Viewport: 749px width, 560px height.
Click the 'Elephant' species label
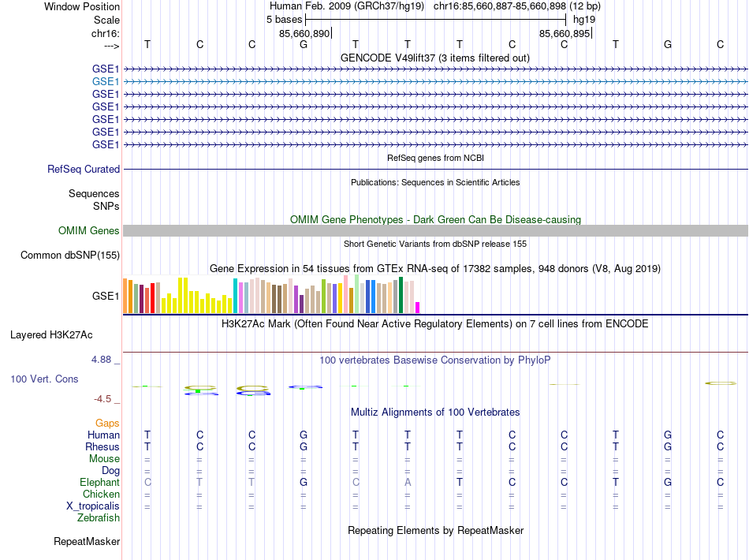(100, 483)
